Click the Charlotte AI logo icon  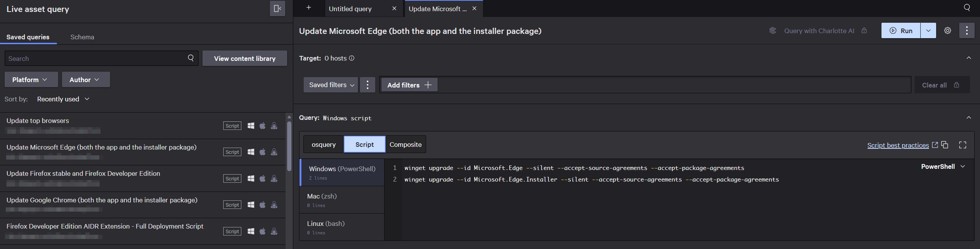[773, 30]
